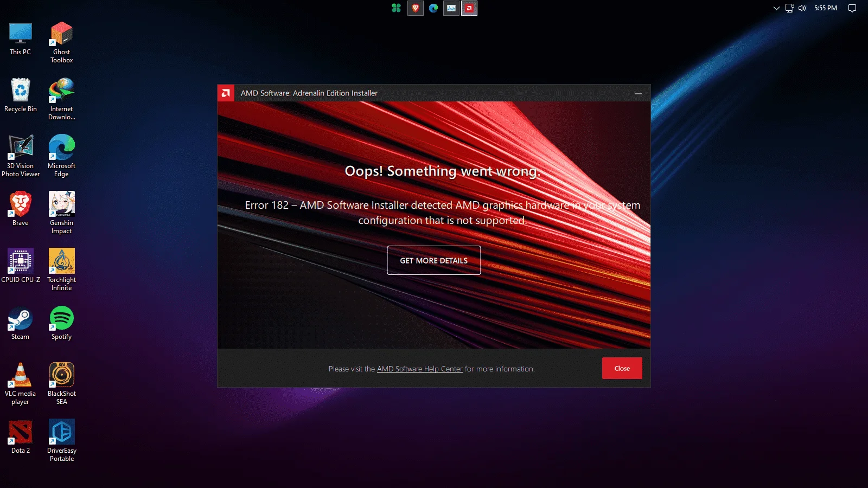The height and width of the screenshot is (488, 868).
Task: Select the Recycle Bin icon
Action: [x=21, y=95]
